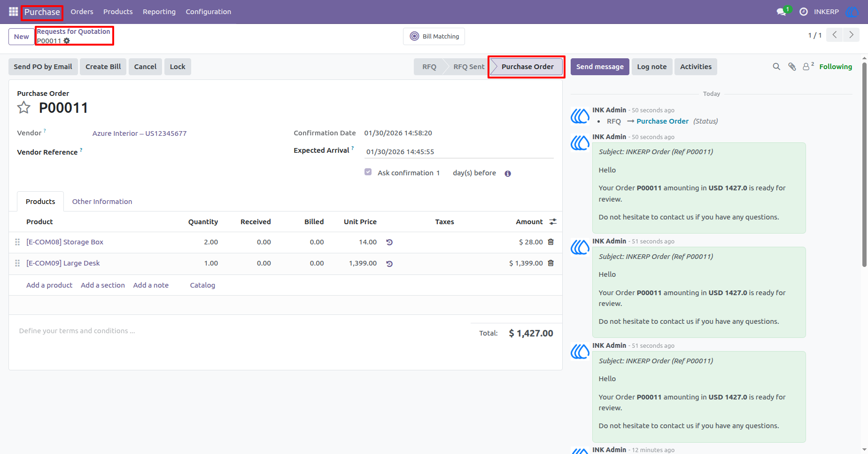The height and width of the screenshot is (454, 868).
Task: Click New record button
Action: (x=21, y=37)
